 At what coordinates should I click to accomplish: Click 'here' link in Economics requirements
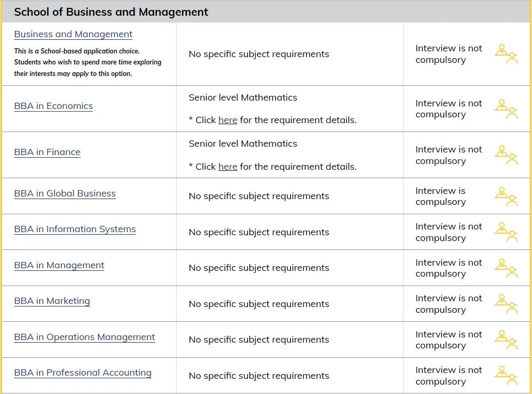tap(227, 120)
